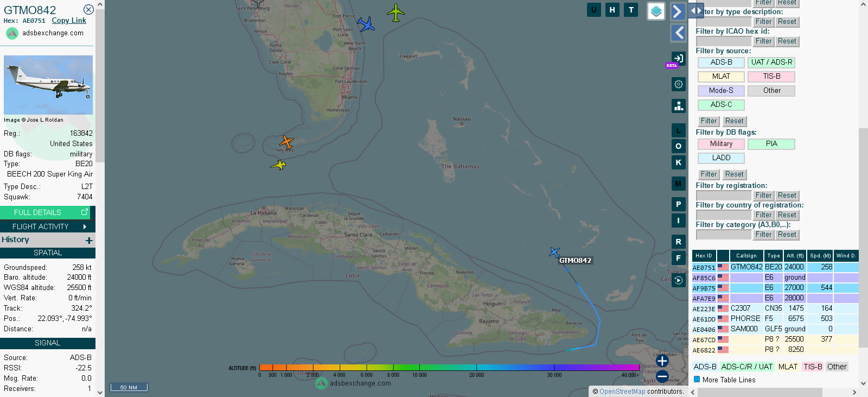Sort table by Hex ID column

704,256
